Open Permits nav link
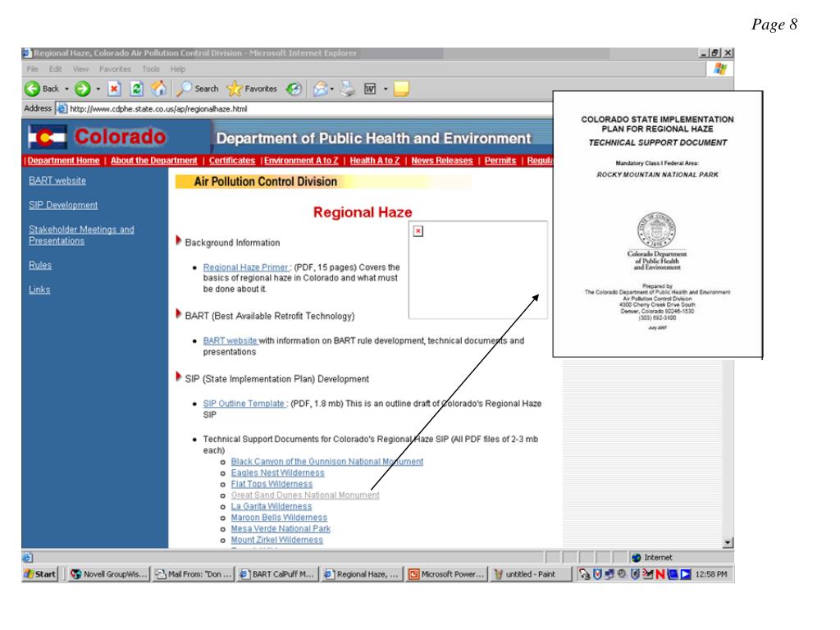The height and width of the screenshot is (630, 840). tap(500, 161)
